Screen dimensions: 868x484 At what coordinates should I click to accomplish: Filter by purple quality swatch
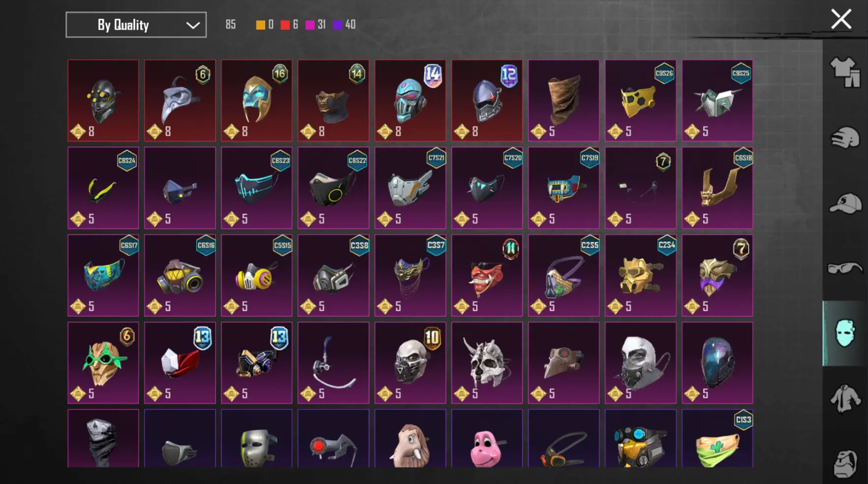pos(338,25)
